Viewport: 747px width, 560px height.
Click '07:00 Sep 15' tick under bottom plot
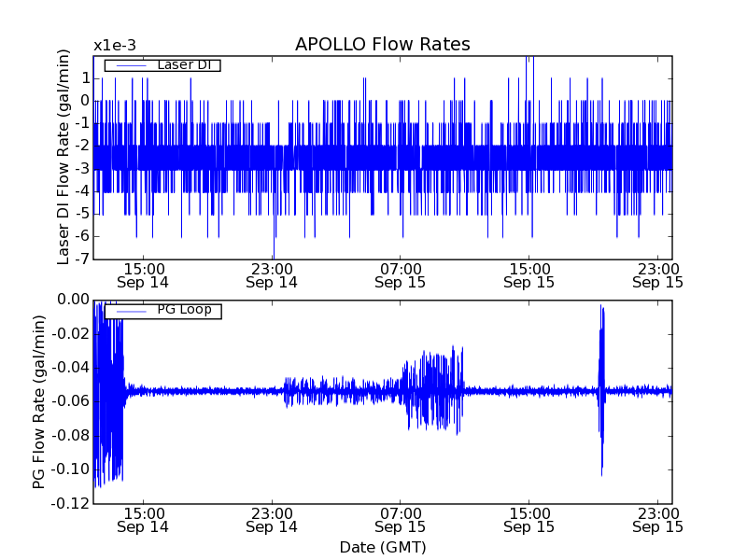pos(401,521)
